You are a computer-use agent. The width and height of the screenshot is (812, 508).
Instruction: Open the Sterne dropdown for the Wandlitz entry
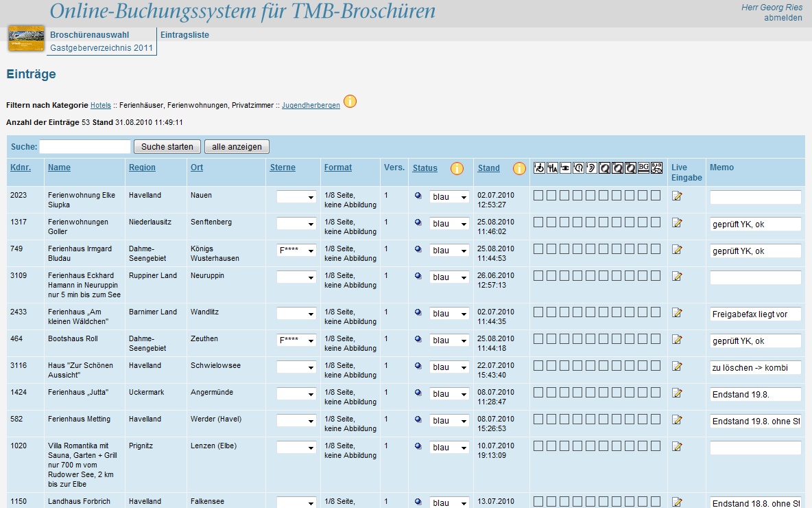(296, 313)
